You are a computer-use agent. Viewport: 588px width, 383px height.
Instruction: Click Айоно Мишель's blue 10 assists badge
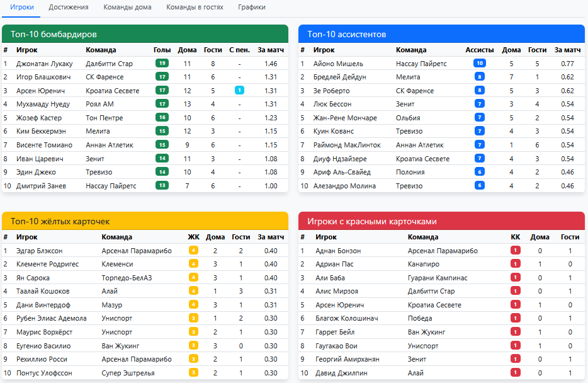pos(480,63)
